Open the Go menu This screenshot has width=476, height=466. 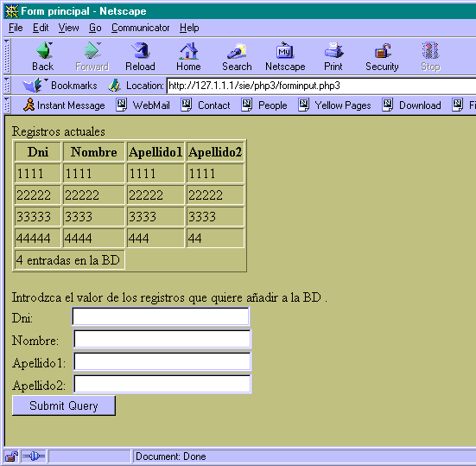[x=95, y=28]
